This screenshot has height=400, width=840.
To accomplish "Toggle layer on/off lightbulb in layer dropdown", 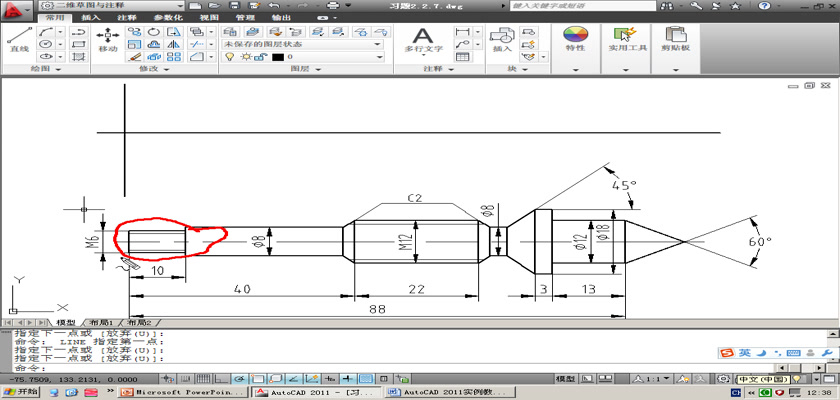I will (229, 57).
